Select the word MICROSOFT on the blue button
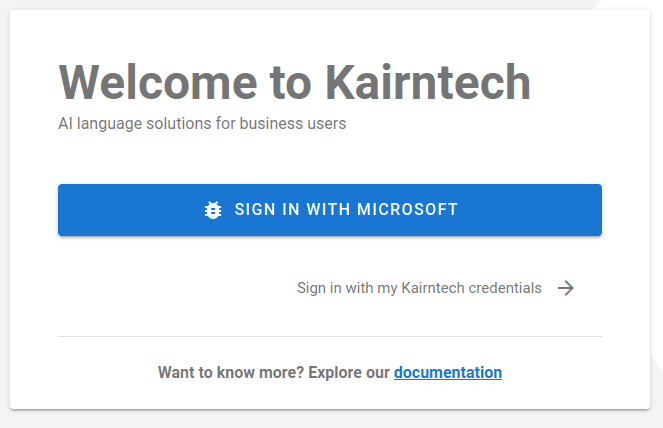Screen dimensions: 663x428 point(407,209)
